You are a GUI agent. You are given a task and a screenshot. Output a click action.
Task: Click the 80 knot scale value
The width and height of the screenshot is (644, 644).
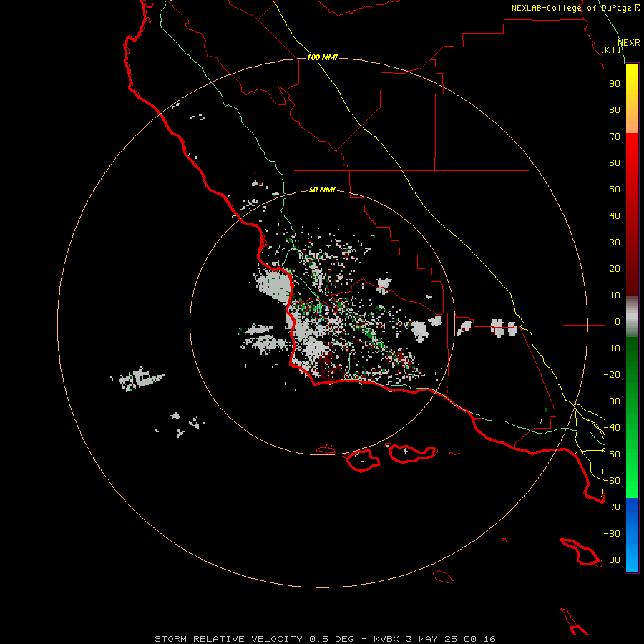point(615,110)
